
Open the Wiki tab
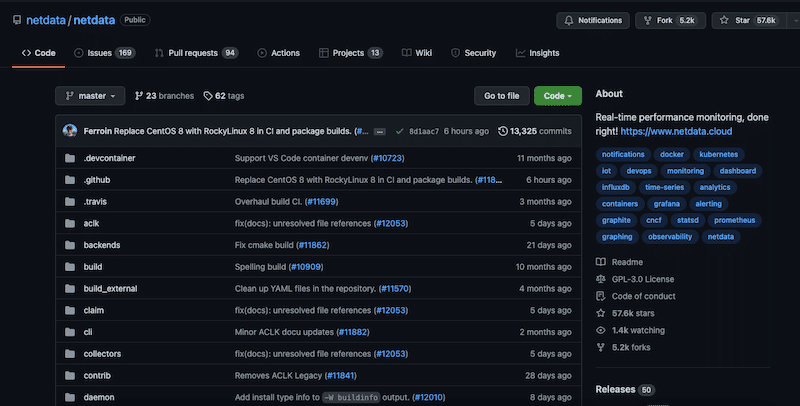coord(417,53)
